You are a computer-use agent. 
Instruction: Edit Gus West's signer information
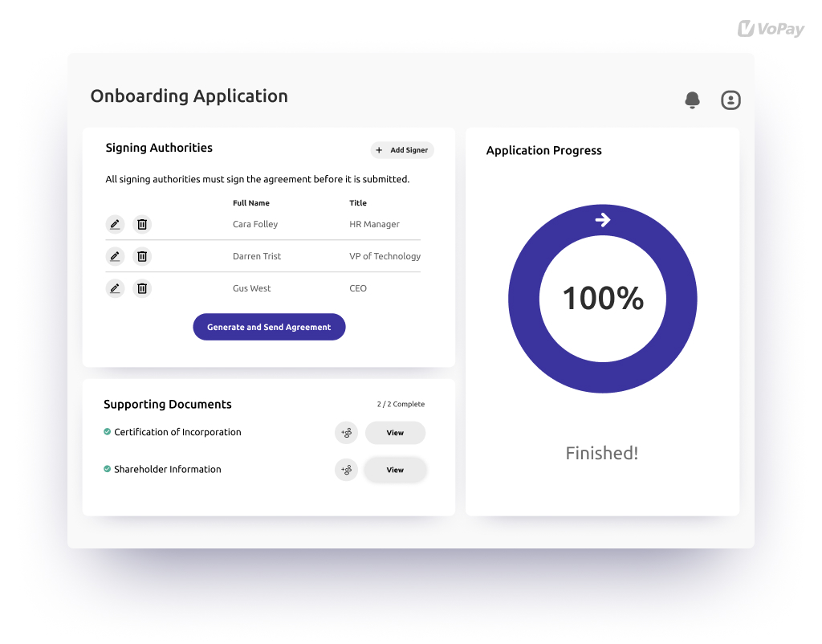[115, 287]
